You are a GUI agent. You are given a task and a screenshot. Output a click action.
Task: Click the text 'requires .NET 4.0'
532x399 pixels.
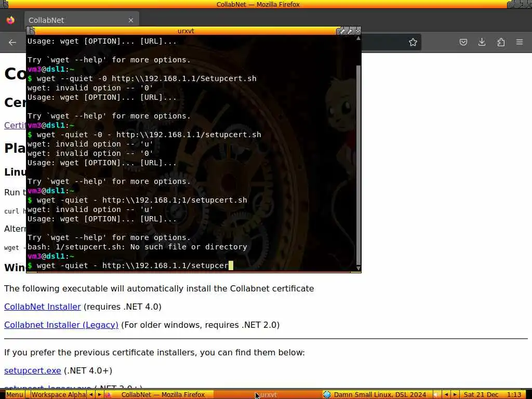tap(123, 307)
